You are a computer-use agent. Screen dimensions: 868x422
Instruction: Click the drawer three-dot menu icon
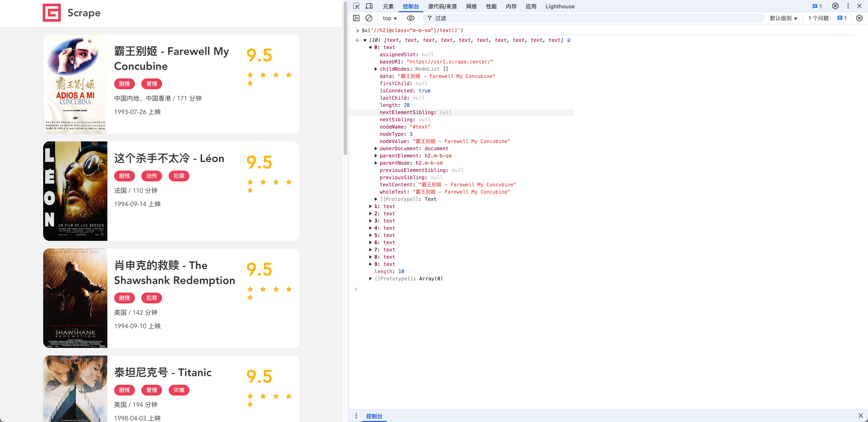pyautogui.click(x=356, y=416)
